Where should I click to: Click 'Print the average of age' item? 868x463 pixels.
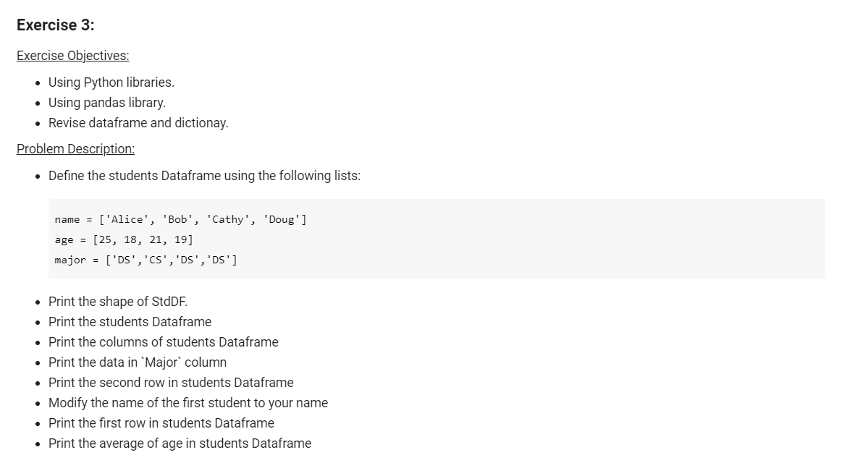[180, 443]
